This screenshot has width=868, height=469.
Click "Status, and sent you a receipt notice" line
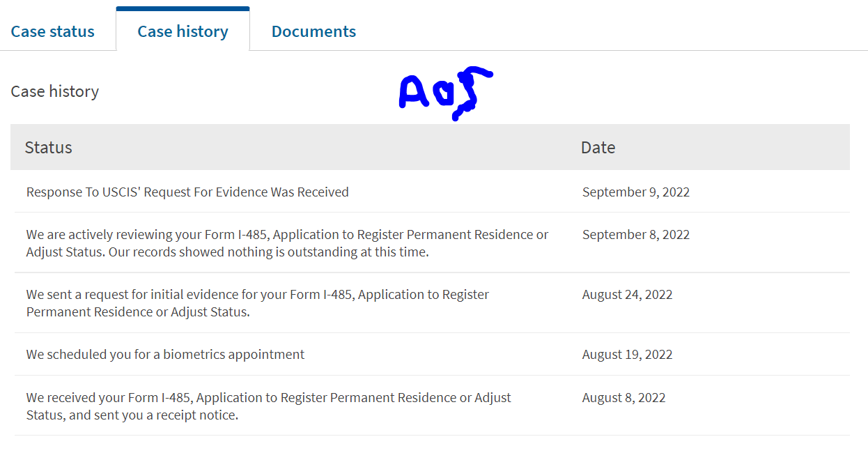coord(132,415)
